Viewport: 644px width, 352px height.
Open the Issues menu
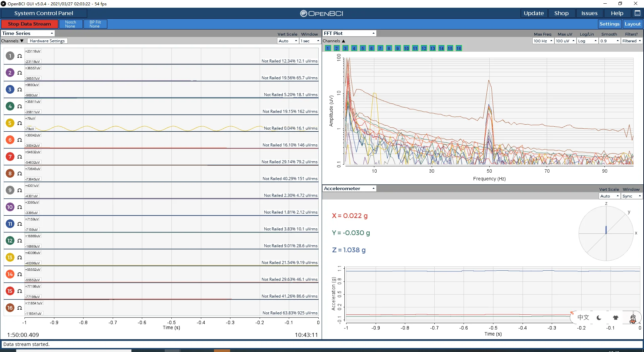[x=589, y=13]
